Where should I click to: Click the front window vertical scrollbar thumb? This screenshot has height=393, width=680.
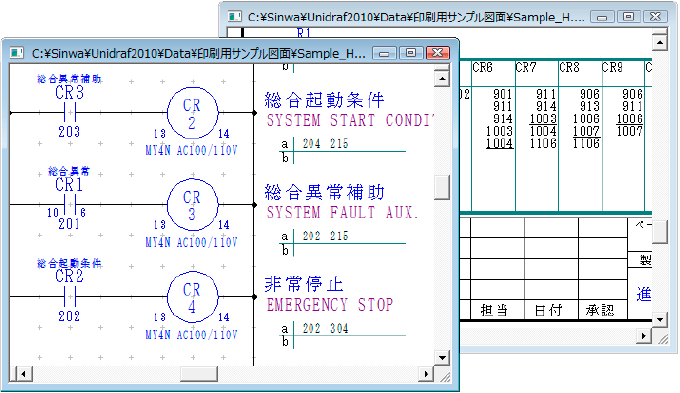pos(441,187)
